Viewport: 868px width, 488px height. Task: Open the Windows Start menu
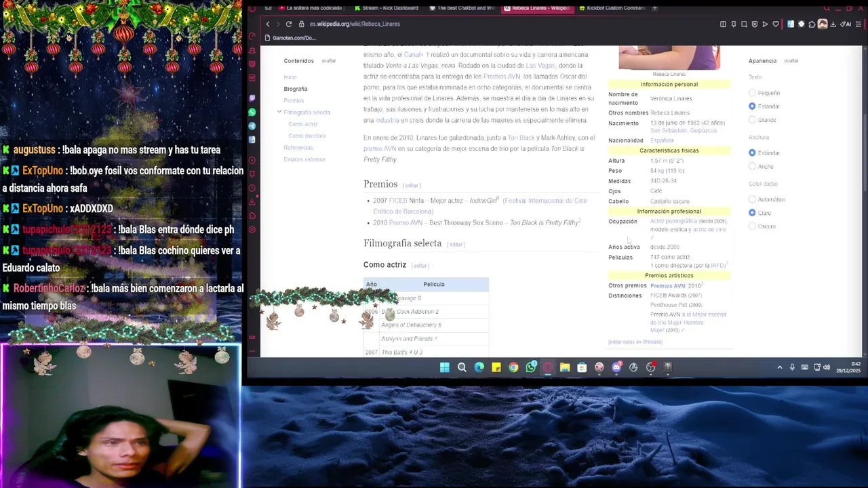tap(444, 367)
